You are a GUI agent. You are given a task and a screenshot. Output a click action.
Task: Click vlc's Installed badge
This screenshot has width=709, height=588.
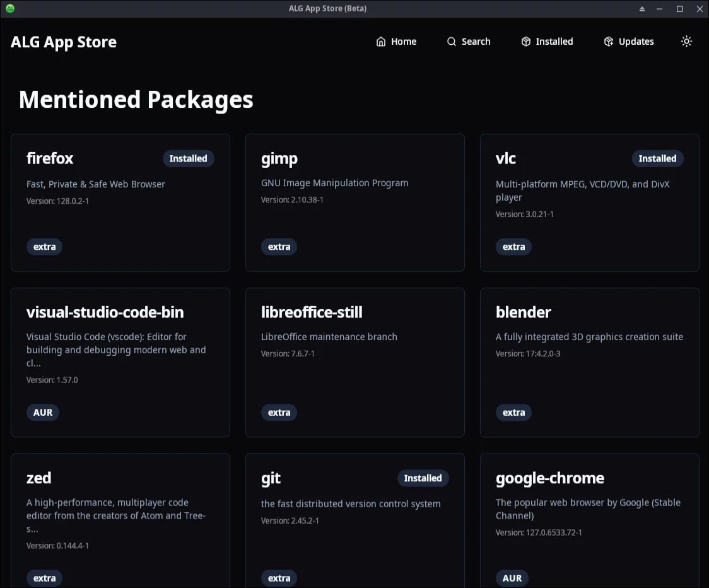657,158
